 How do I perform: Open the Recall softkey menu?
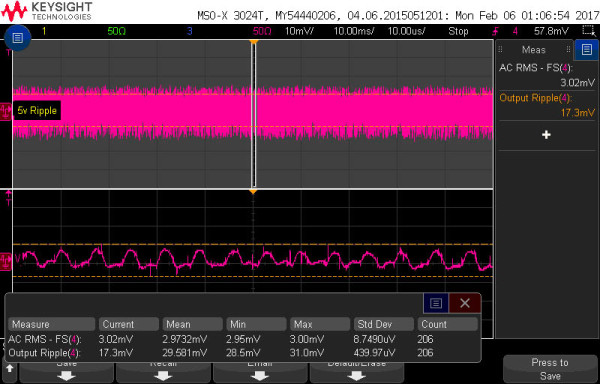point(163,370)
